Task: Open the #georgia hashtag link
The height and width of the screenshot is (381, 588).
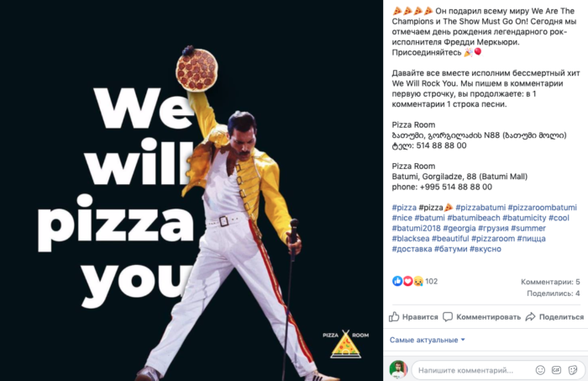Action: [459, 228]
